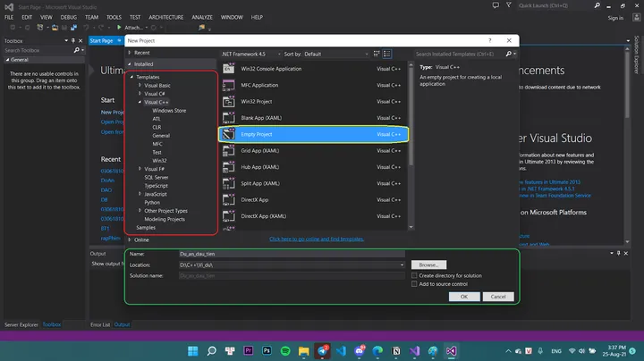This screenshot has width=644, height=361.
Task: Select the SQL Server templates node
Action: tap(156, 177)
